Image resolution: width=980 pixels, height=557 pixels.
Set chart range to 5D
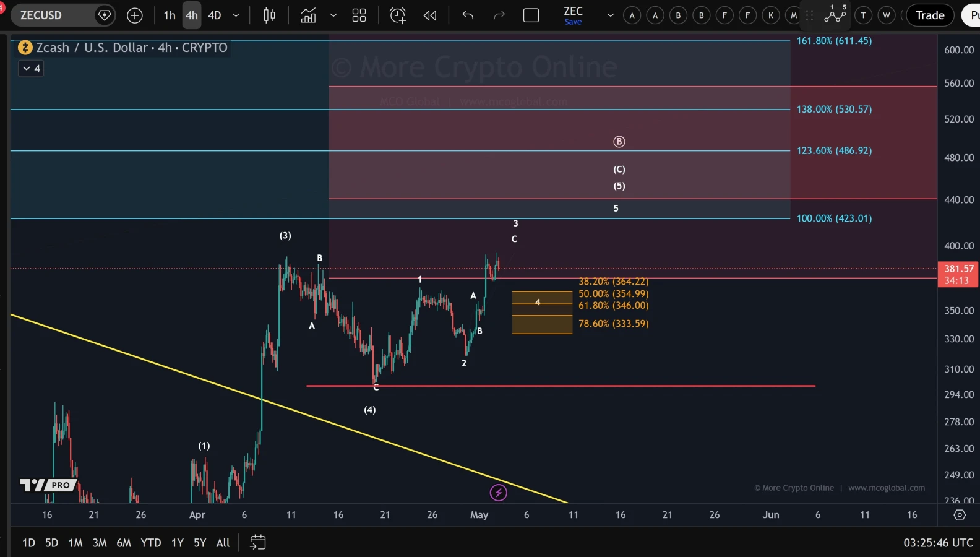pyautogui.click(x=51, y=543)
